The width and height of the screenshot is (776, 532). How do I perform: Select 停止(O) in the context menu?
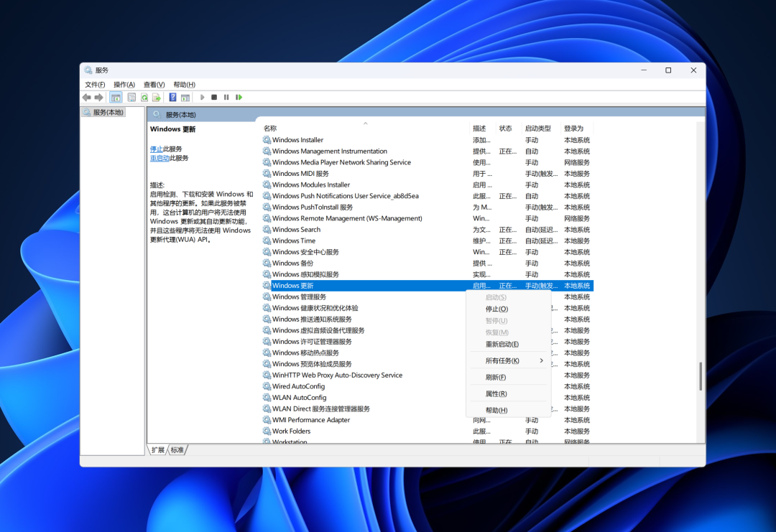tap(496, 309)
